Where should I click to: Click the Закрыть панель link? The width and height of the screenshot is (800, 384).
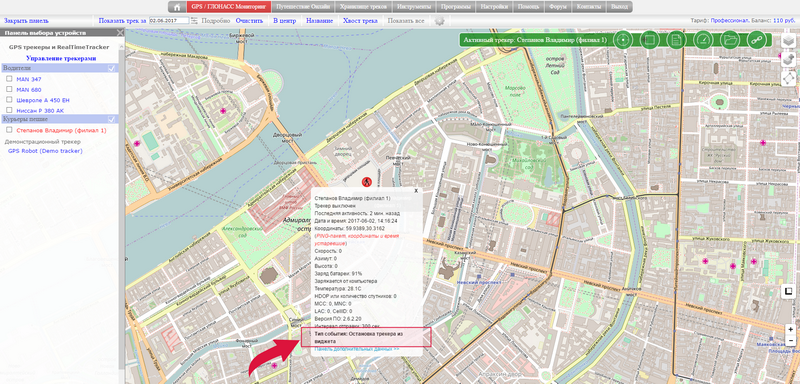click(27, 21)
